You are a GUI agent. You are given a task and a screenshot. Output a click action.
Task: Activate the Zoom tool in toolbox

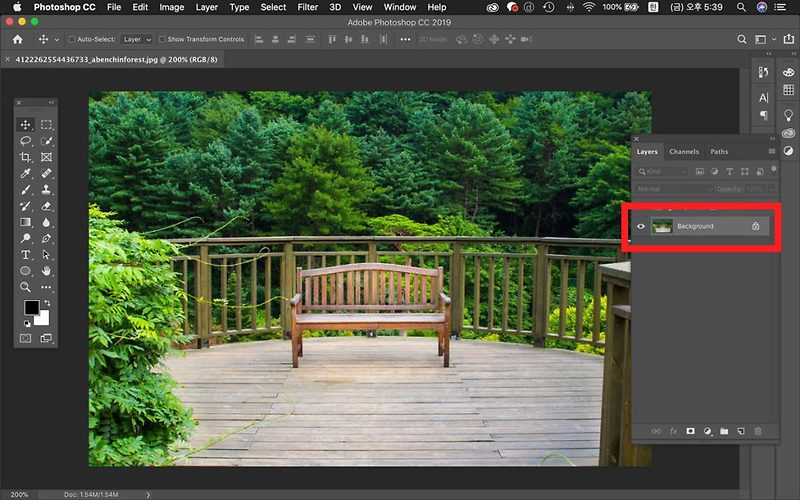25,287
